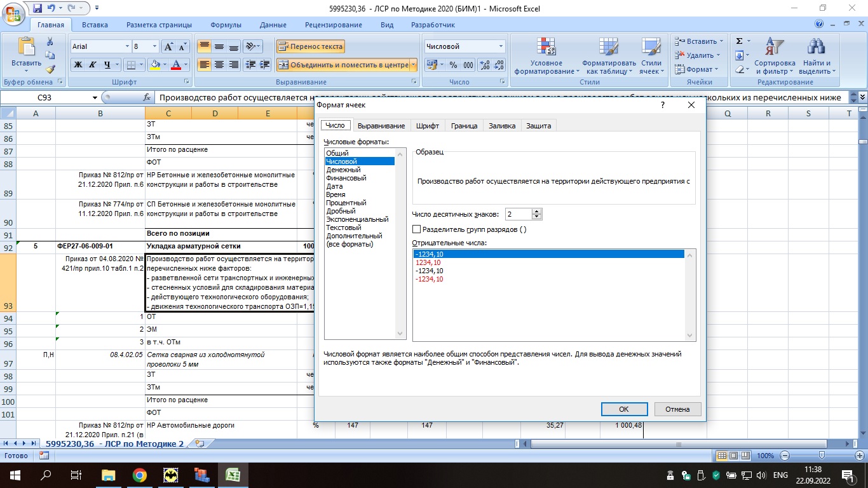Image resolution: width=868 pixels, height=488 pixels.
Task: Enable the Разделитель групп разрядов checkbox
Action: (x=417, y=229)
